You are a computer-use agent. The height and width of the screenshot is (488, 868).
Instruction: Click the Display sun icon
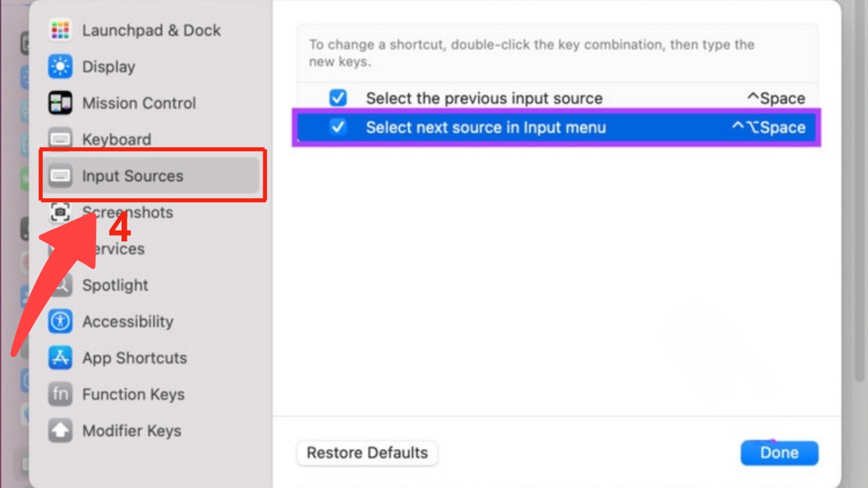click(x=60, y=67)
